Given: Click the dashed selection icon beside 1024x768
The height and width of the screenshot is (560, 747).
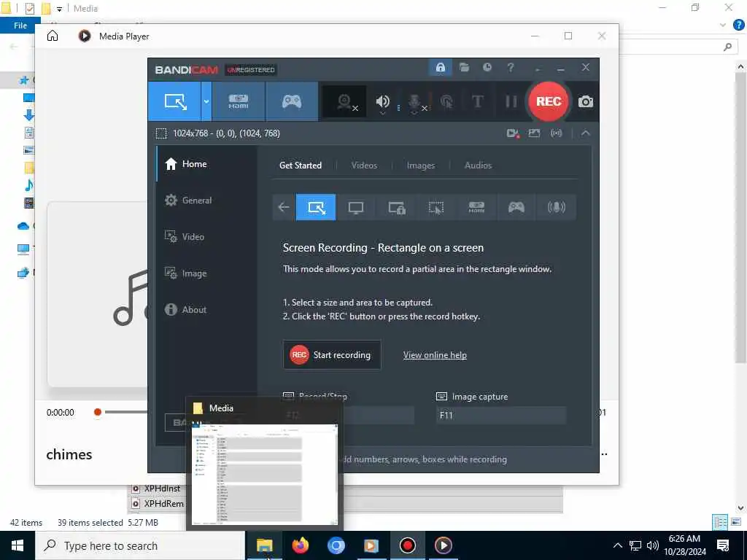Looking at the screenshot, I should [x=161, y=133].
